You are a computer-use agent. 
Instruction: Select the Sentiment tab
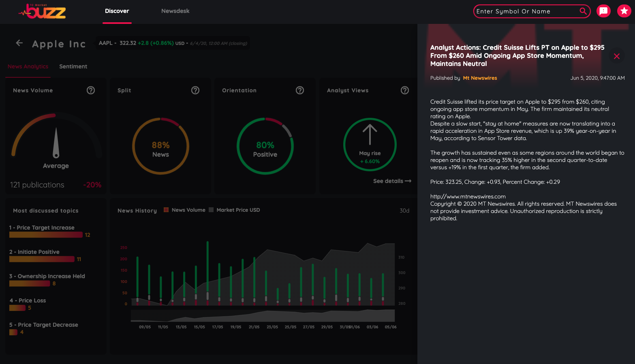pyautogui.click(x=73, y=66)
